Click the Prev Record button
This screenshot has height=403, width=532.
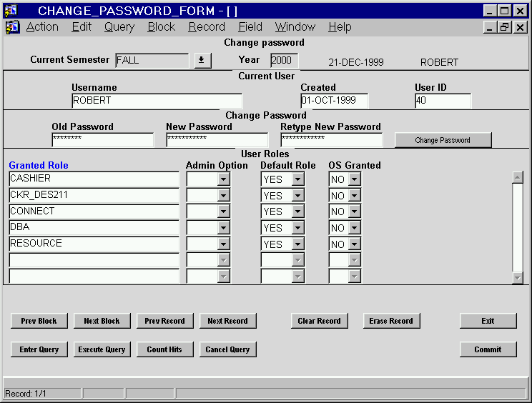pyautogui.click(x=165, y=321)
